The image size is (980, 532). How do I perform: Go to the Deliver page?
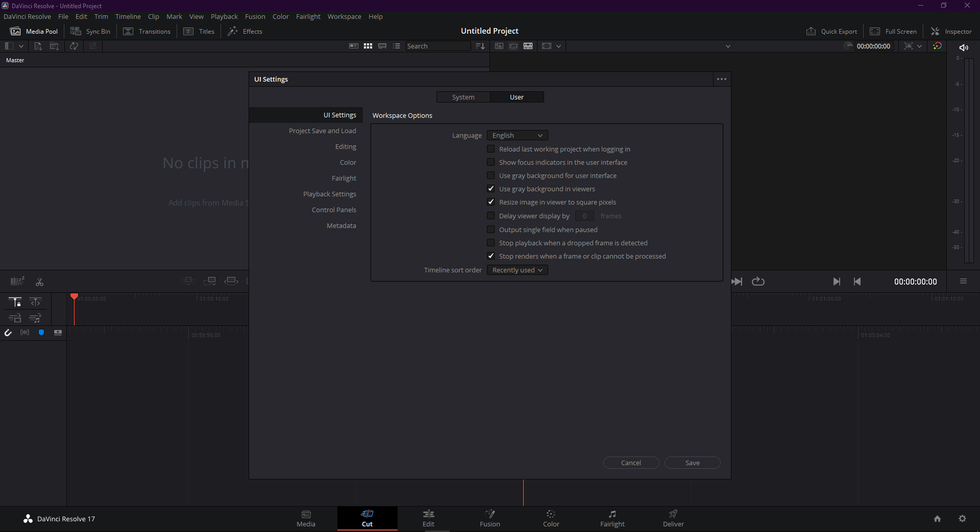tap(674, 519)
